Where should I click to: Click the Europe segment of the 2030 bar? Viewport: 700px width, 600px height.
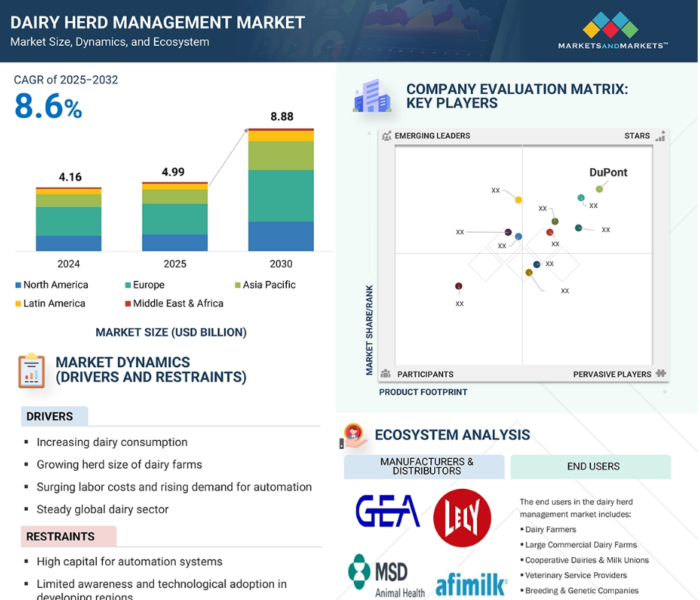coord(281,196)
